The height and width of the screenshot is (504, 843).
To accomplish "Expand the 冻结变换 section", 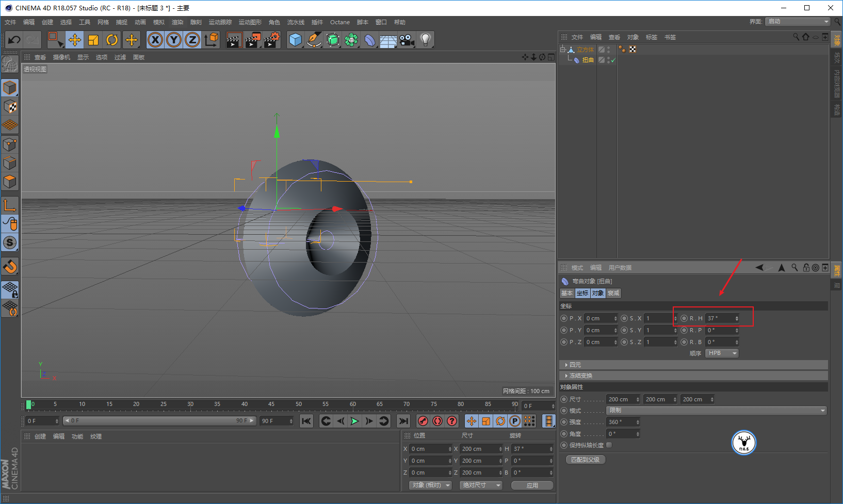I will 693,376.
